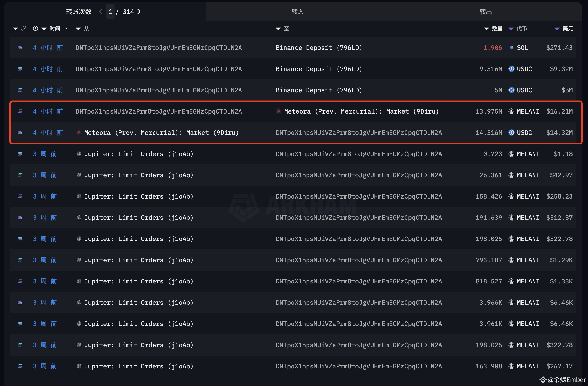Click the 163.908 amount cell
The image size is (588, 386).
click(x=489, y=366)
